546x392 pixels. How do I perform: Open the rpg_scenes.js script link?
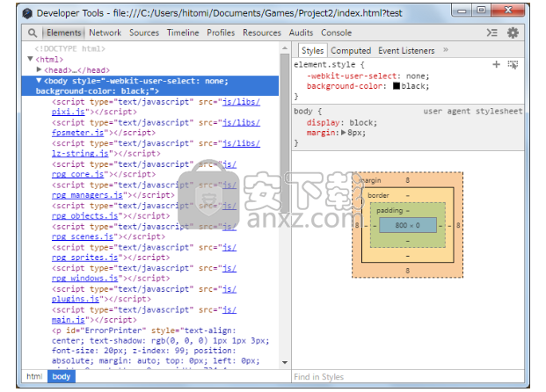[83, 236]
